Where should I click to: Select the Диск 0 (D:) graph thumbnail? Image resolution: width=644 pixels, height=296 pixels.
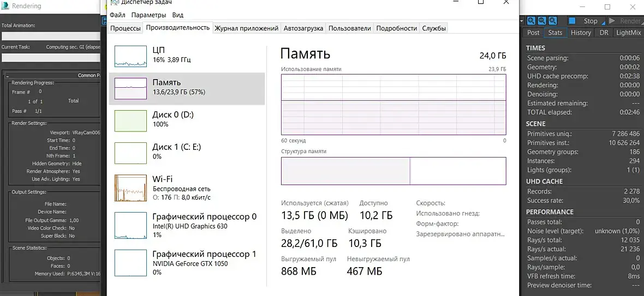pyautogui.click(x=130, y=120)
